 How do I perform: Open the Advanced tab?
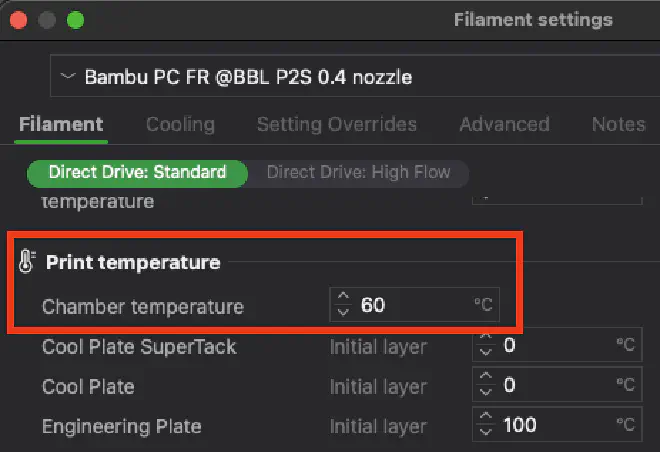[504, 124]
